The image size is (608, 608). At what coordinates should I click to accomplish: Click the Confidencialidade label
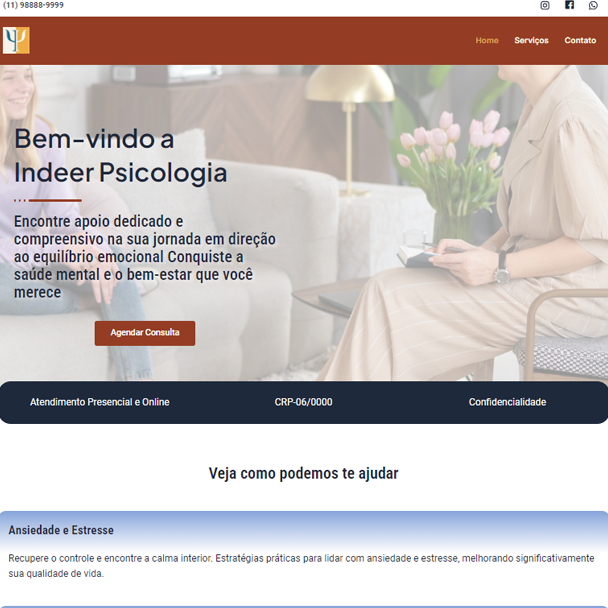pyautogui.click(x=508, y=402)
